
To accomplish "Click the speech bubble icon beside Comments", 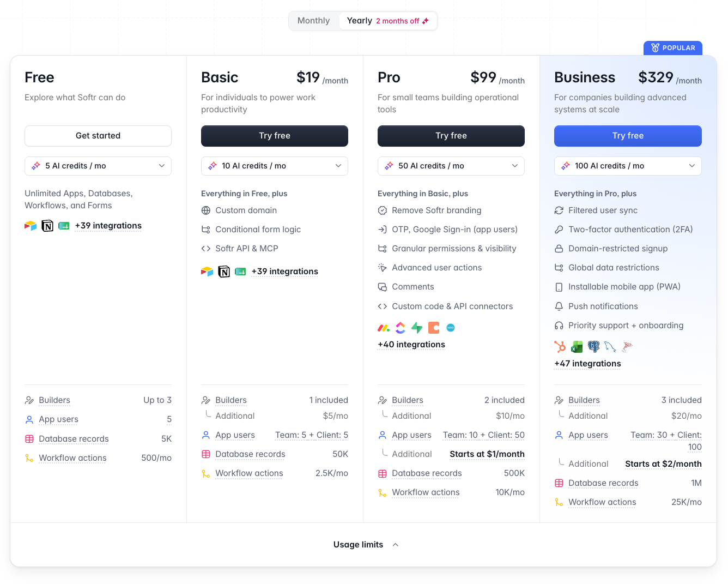I will (x=383, y=287).
